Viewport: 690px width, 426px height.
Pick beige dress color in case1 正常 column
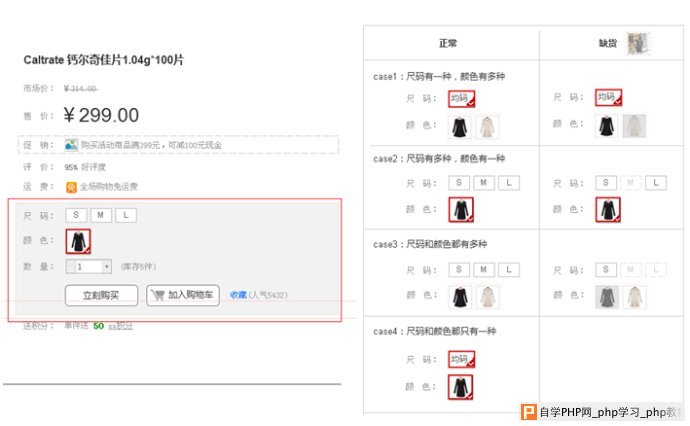pyautogui.click(x=487, y=127)
